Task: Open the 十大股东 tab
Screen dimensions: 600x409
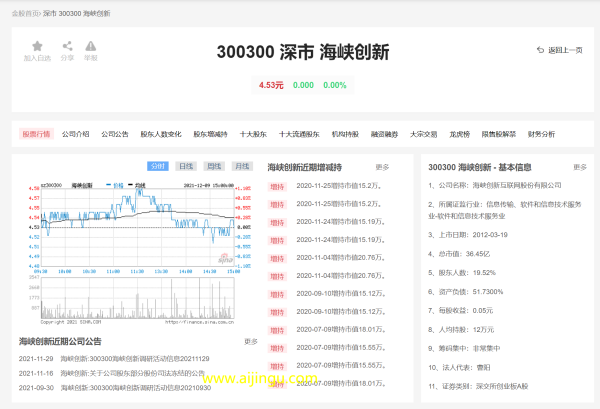Action: (x=253, y=134)
